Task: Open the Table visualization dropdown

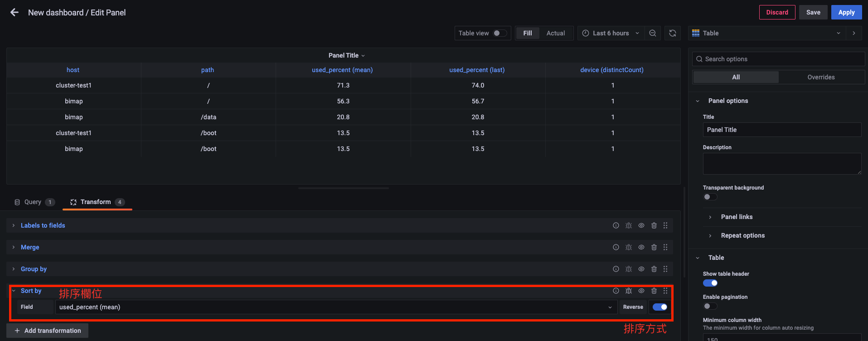Action: click(x=767, y=33)
